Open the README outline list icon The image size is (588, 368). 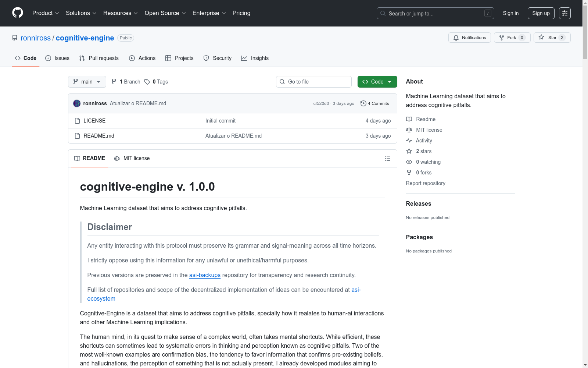[388, 159]
